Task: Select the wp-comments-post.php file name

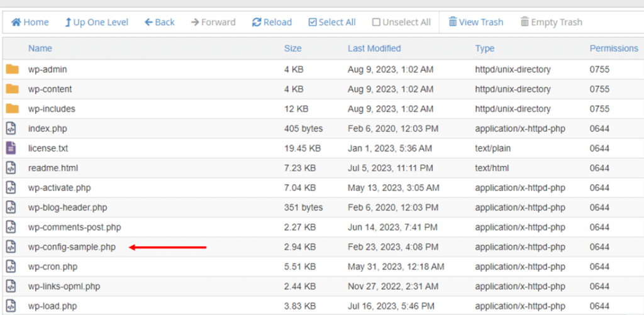Action: tap(75, 227)
